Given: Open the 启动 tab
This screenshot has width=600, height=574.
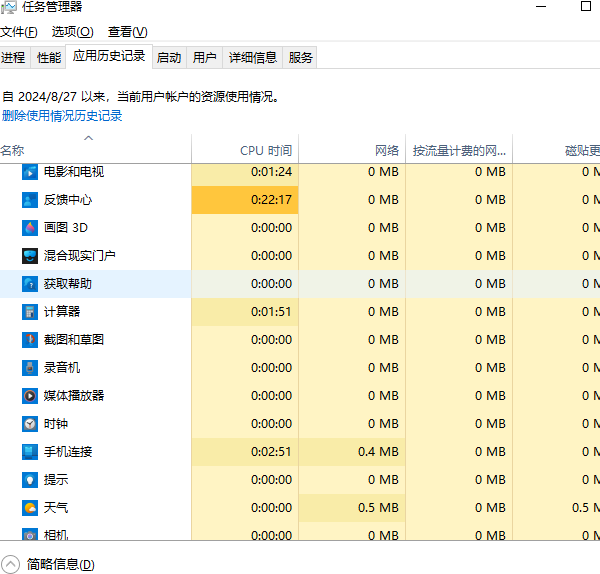Looking at the screenshot, I should [x=169, y=58].
